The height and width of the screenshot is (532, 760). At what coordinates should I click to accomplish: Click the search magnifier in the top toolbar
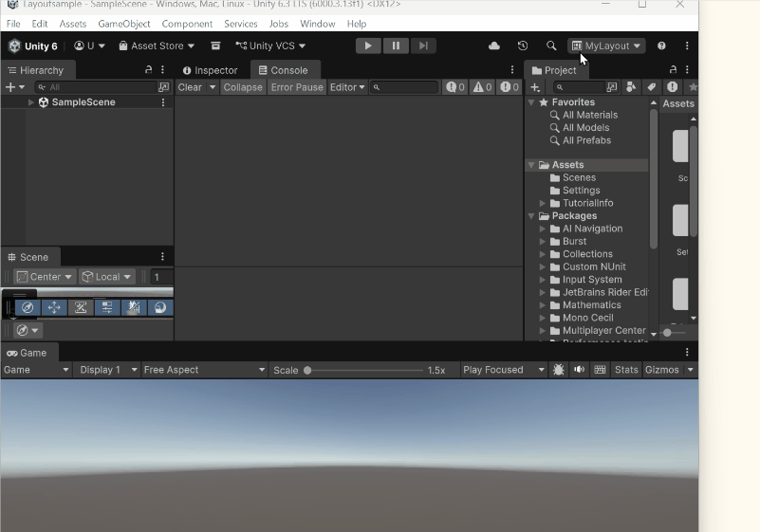[551, 46]
